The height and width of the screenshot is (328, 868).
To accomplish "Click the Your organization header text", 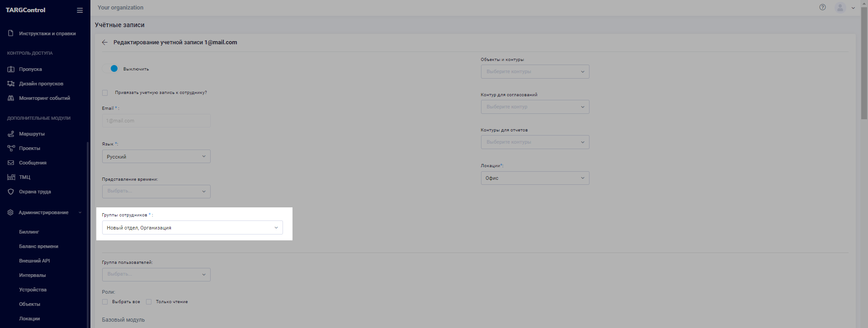I will [x=120, y=8].
